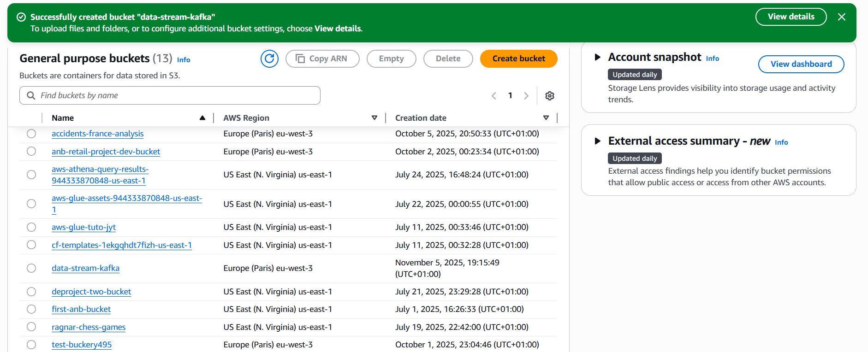The image size is (868, 352).
Task: Open the first-anb-bucket link
Action: pos(81,310)
